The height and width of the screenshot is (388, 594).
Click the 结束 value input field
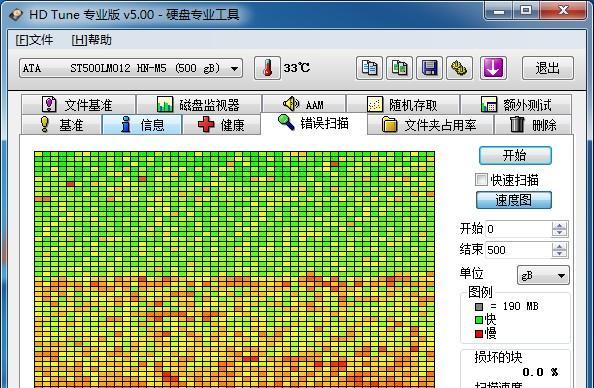pyautogui.click(x=518, y=250)
